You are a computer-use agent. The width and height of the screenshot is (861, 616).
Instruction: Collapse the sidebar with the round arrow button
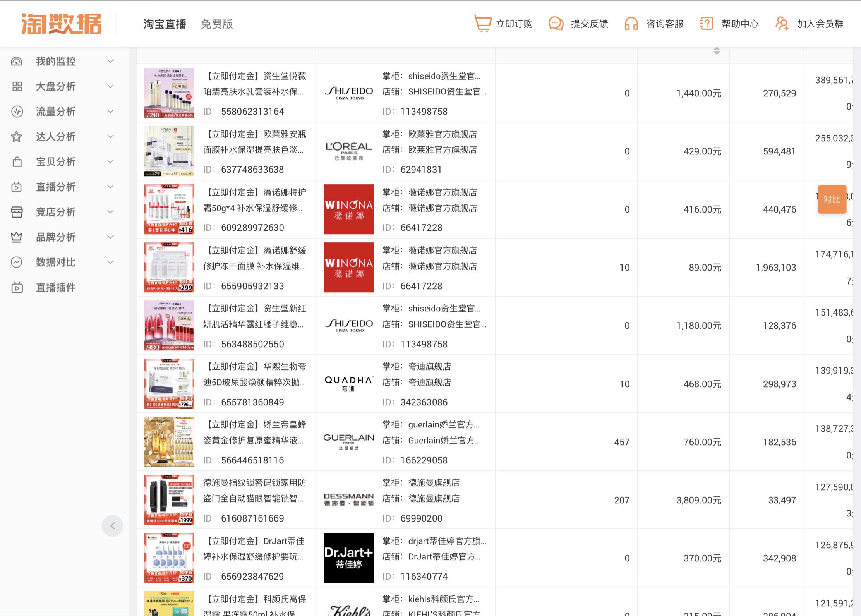pos(112,526)
